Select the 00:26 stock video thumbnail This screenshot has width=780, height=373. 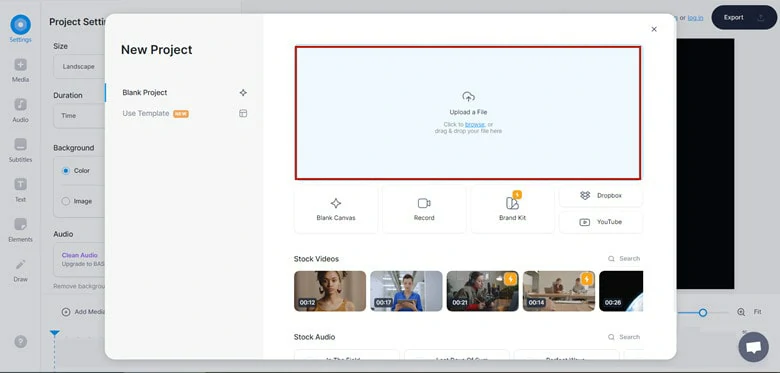click(621, 291)
